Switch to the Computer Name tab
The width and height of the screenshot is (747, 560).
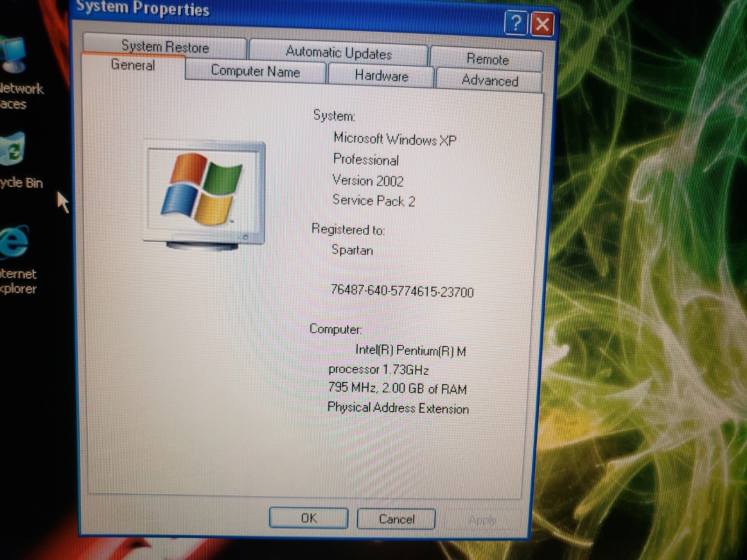[255, 71]
